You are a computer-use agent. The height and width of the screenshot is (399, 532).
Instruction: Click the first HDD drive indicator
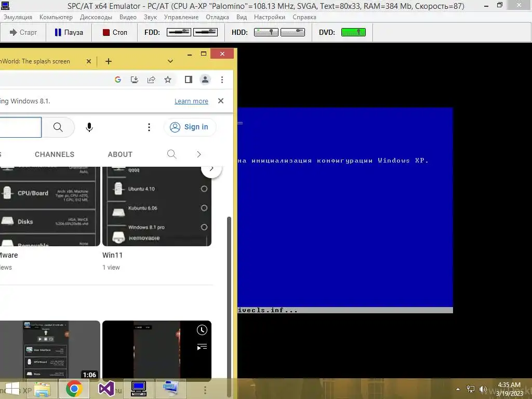(x=266, y=32)
